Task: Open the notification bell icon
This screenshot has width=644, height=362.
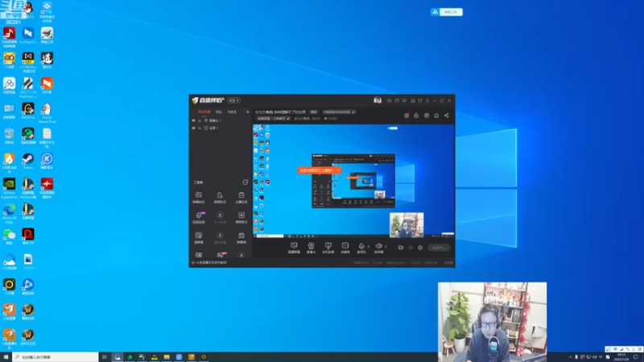Action: click(436, 115)
